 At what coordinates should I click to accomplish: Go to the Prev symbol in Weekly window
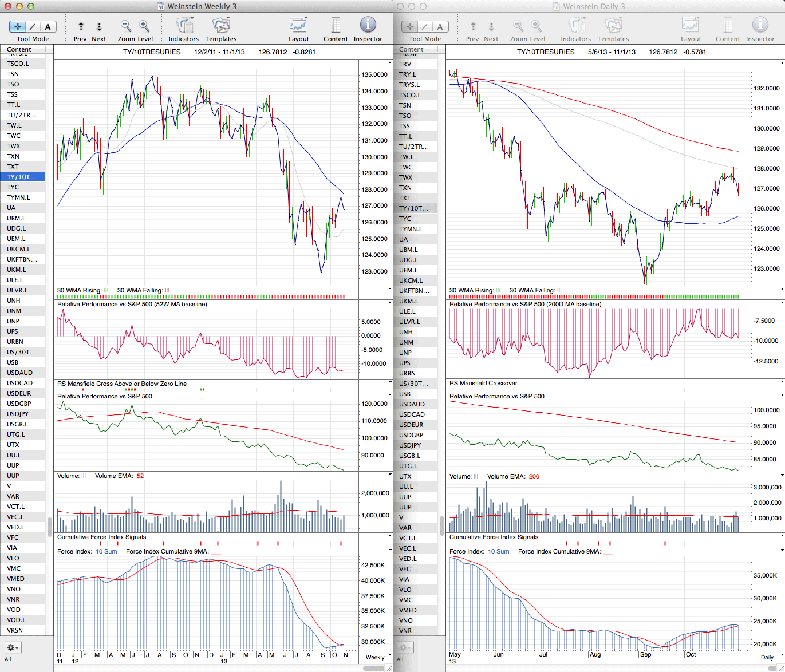(x=81, y=27)
